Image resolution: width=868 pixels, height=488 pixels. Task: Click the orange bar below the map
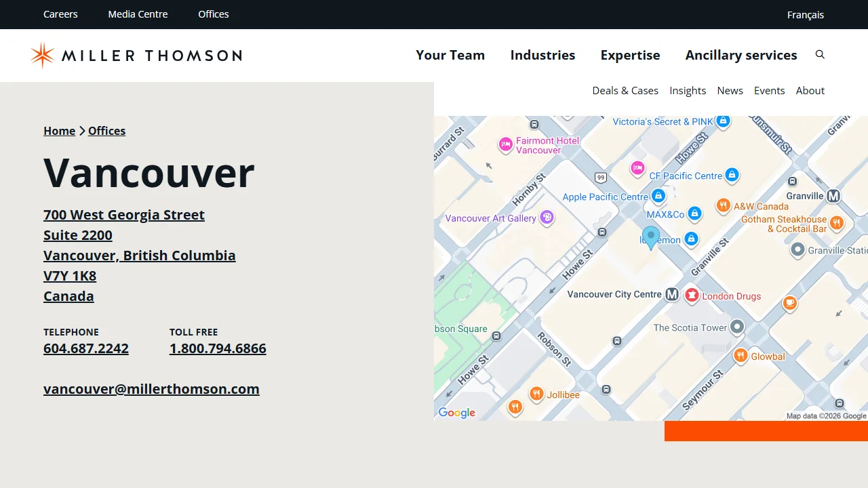click(766, 431)
